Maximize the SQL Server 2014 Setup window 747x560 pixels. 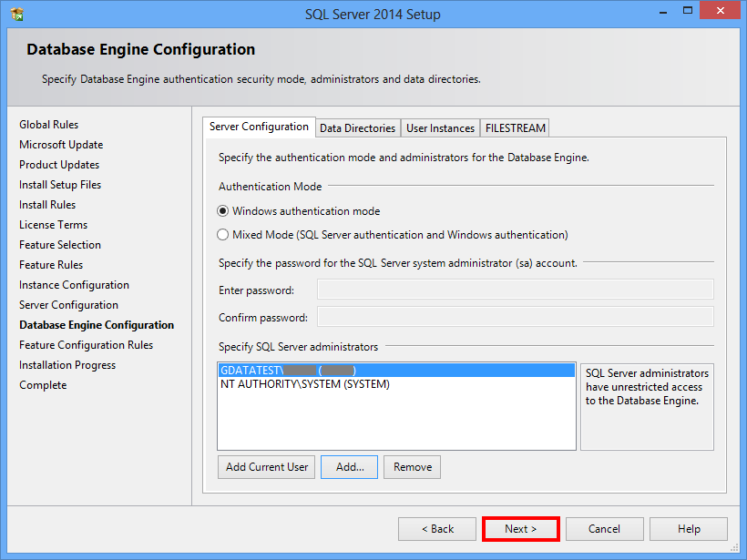pos(688,11)
